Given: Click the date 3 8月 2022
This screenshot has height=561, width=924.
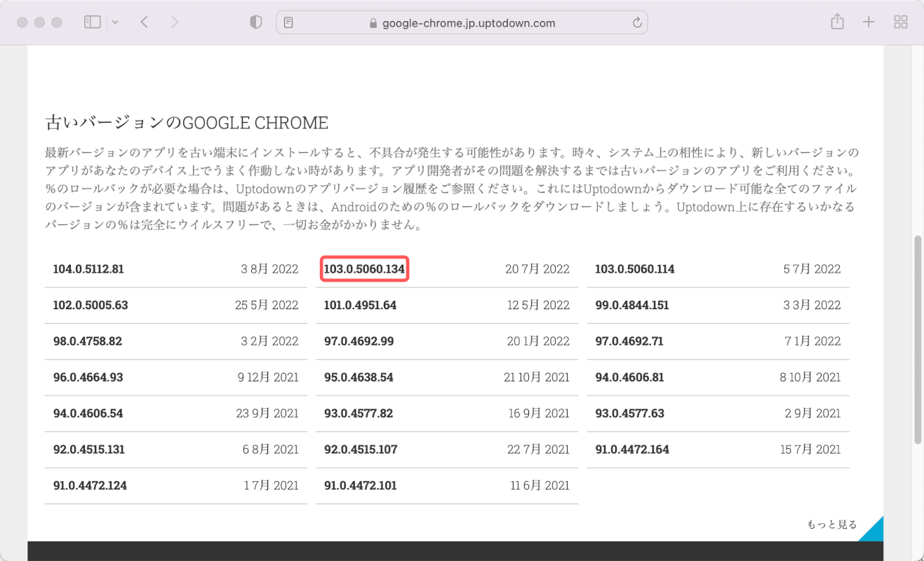Looking at the screenshot, I should pyautogui.click(x=269, y=269).
